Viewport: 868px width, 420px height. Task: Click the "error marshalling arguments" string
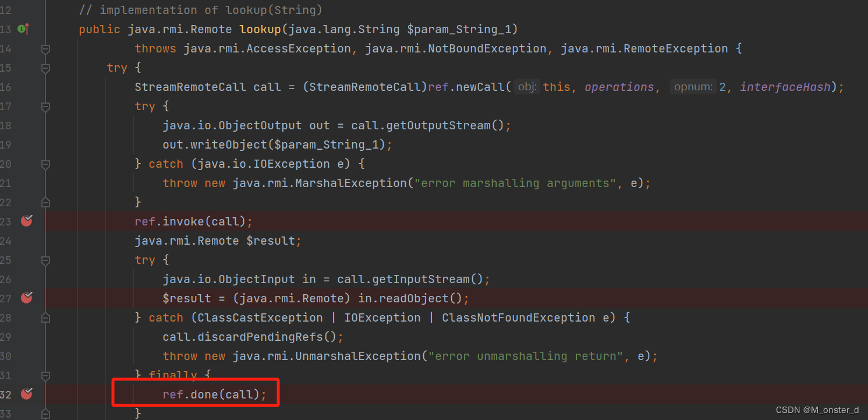[515, 183]
